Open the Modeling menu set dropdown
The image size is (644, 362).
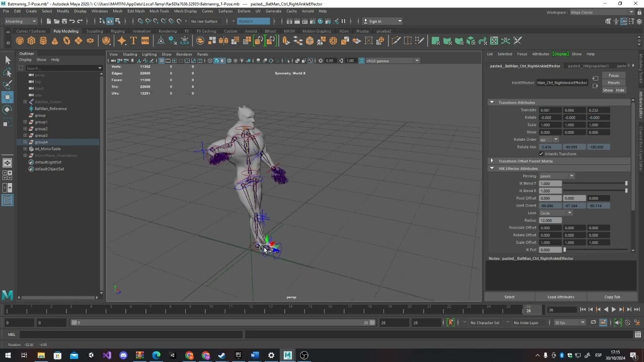(x=21, y=21)
